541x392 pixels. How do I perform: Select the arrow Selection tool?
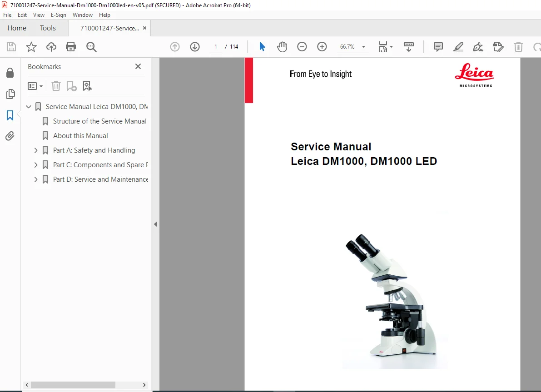(x=262, y=47)
